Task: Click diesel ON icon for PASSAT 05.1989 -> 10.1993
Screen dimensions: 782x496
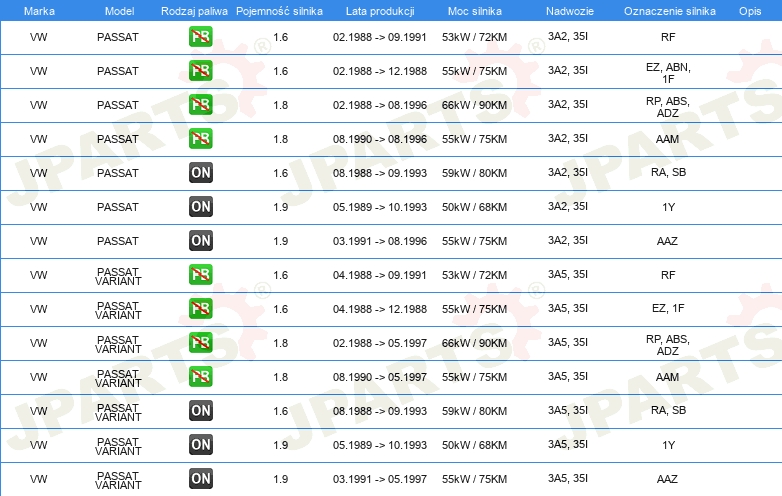Action: click(x=200, y=206)
